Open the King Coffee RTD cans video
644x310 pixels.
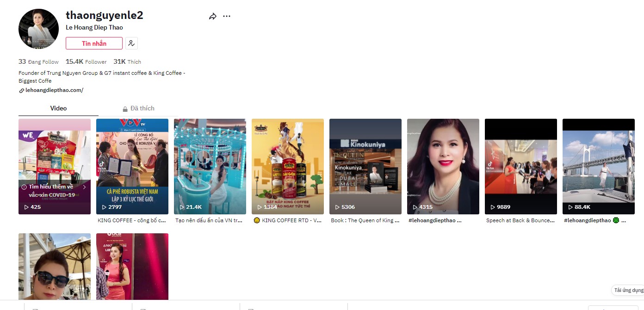click(x=287, y=166)
